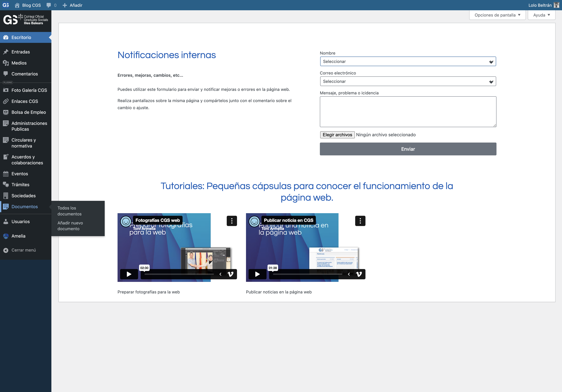
Task: Collapse controls arrow on Fotografías video player
Action: coord(220,274)
